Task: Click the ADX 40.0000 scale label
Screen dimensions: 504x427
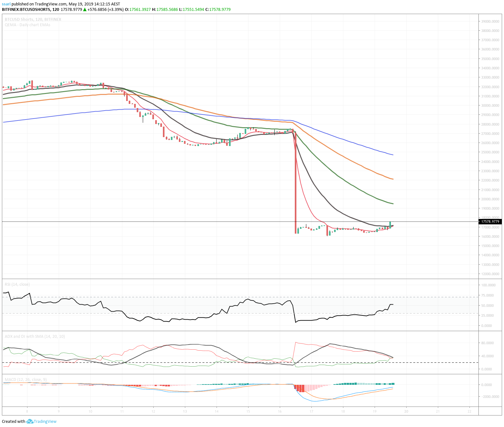Action: pos(488,356)
